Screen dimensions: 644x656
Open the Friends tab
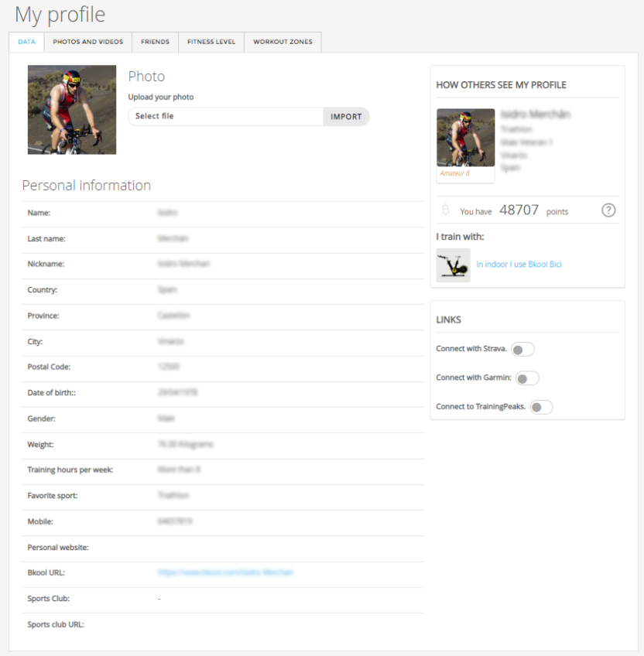click(155, 42)
